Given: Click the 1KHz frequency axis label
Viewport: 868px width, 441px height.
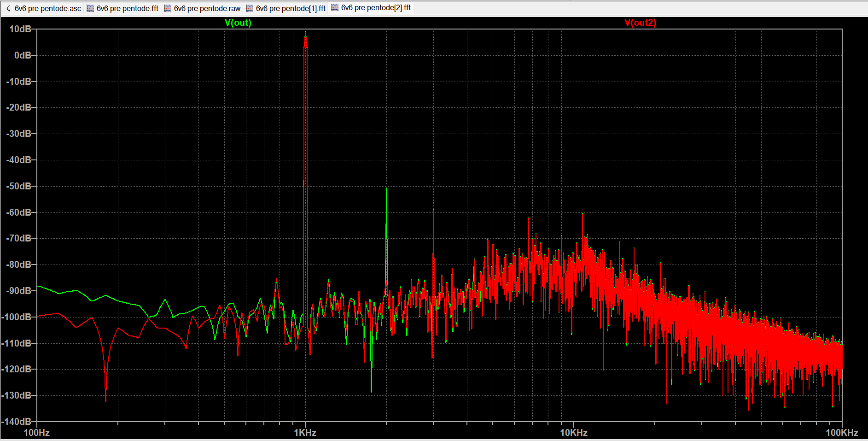Looking at the screenshot, I should click(305, 433).
